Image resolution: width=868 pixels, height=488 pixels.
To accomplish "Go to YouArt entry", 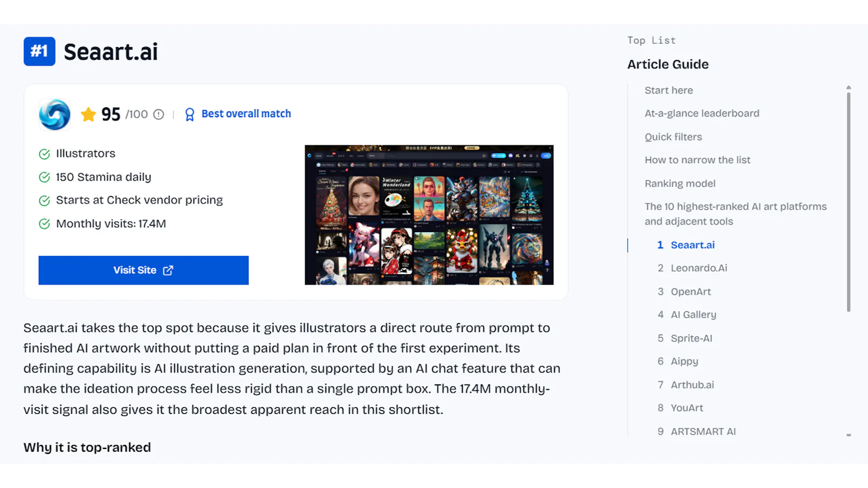I will (687, 408).
